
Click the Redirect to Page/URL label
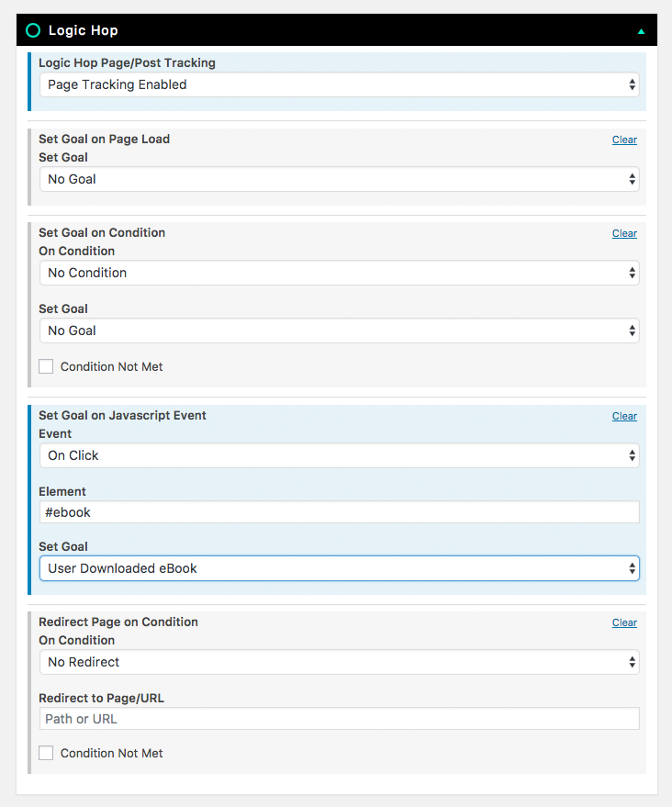tap(101, 699)
